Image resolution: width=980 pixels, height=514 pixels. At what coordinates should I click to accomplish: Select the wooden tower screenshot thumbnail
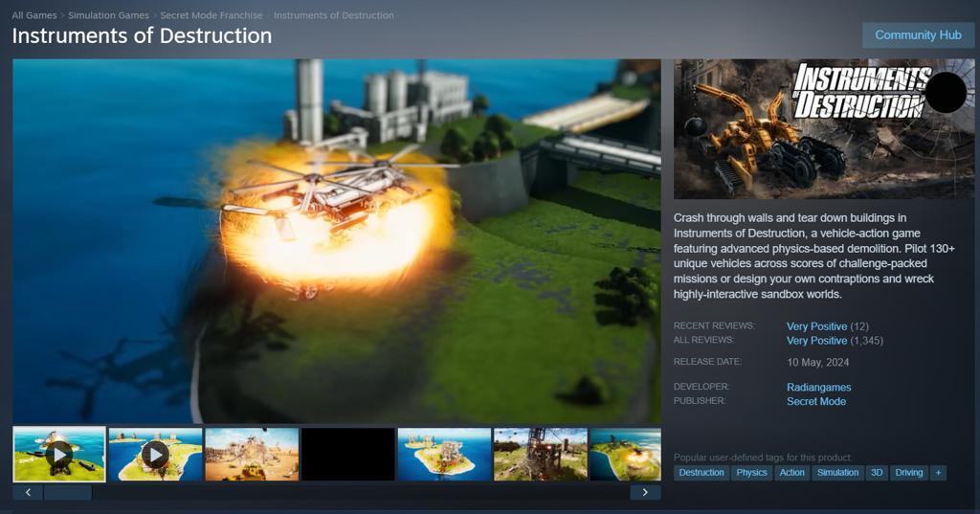[541, 454]
